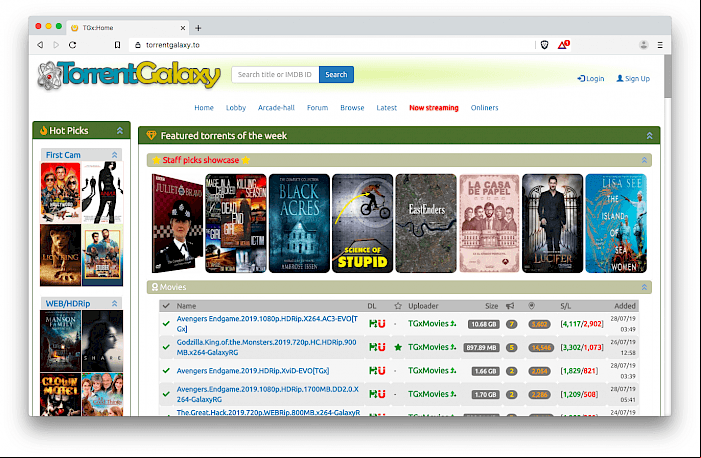This screenshot has width=701, height=458.
Task: Open the Lion King poster in First Cam
Action: (60, 255)
